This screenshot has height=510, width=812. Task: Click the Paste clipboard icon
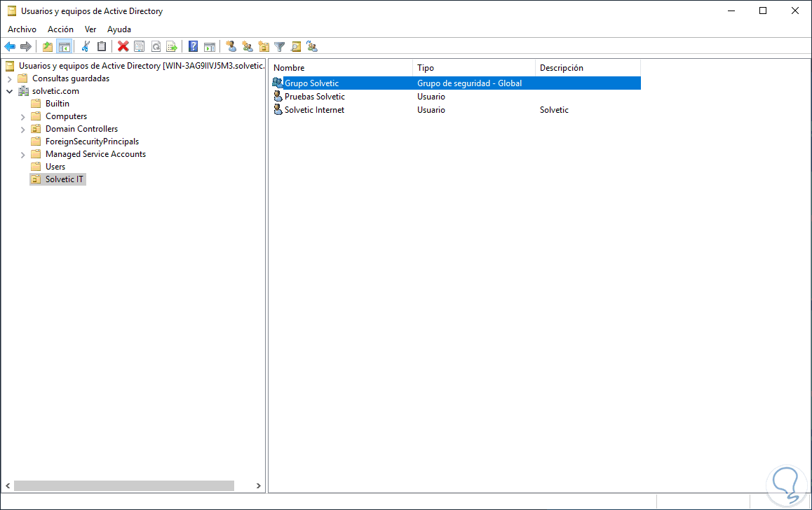(102, 46)
